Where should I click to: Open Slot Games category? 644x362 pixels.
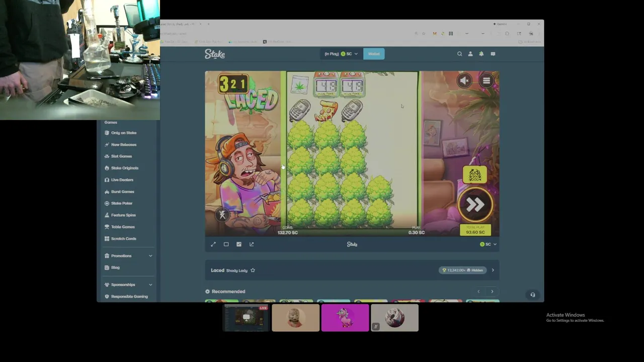point(121,156)
